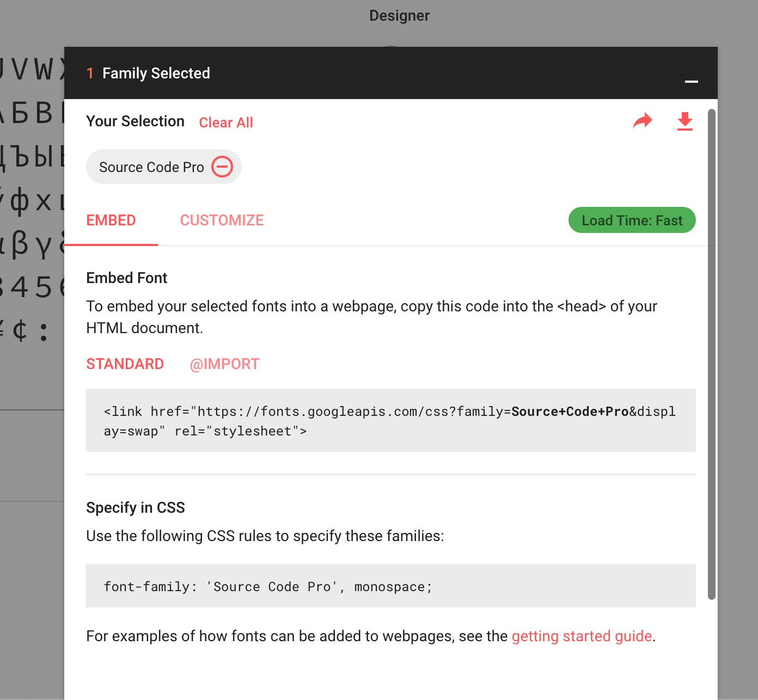The height and width of the screenshot is (700, 758).
Task: Click the share selection arrow icon
Action: [x=643, y=121]
